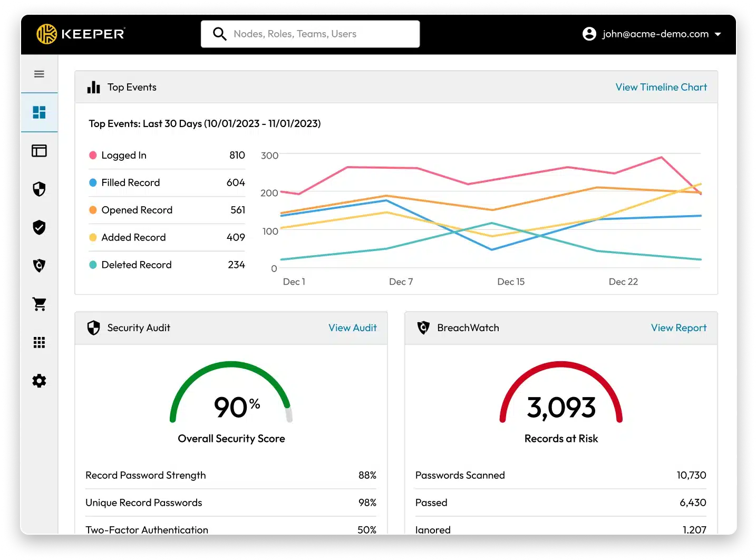
Task: Click the 90% Overall Security Score gauge
Action: (x=231, y=401)
